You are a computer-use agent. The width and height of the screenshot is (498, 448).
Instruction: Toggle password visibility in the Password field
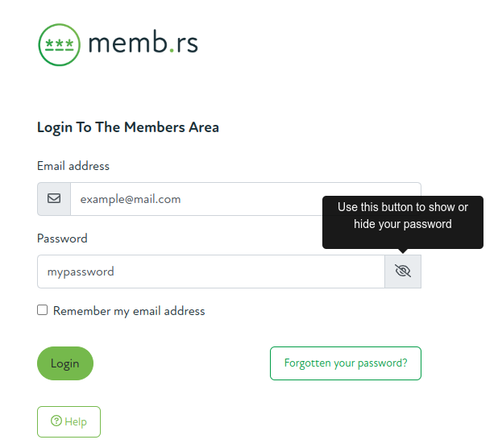pyautogui.click(x=403, y=272)
